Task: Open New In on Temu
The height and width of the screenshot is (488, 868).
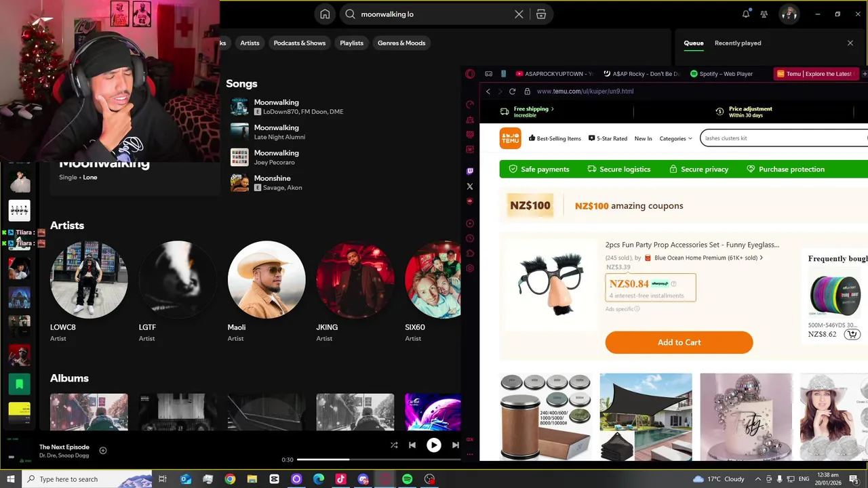Action: click(x=643, y=138)
